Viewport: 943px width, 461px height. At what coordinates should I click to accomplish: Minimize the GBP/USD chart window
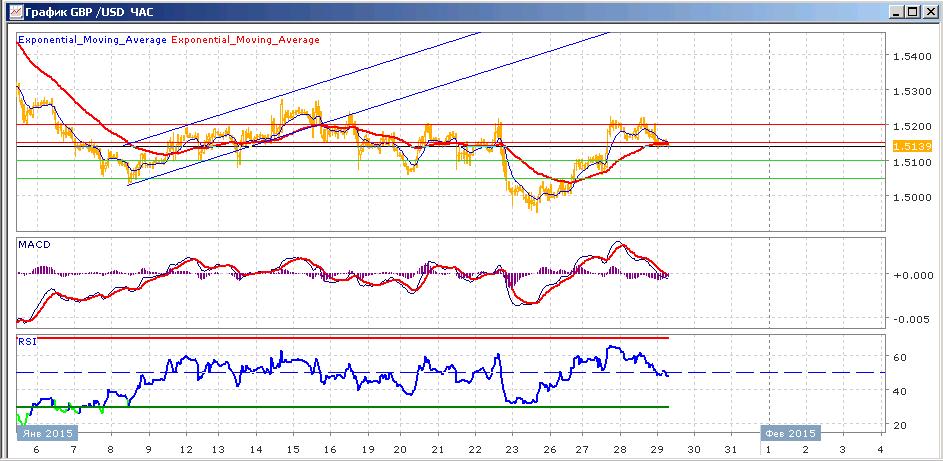[897, 11]
